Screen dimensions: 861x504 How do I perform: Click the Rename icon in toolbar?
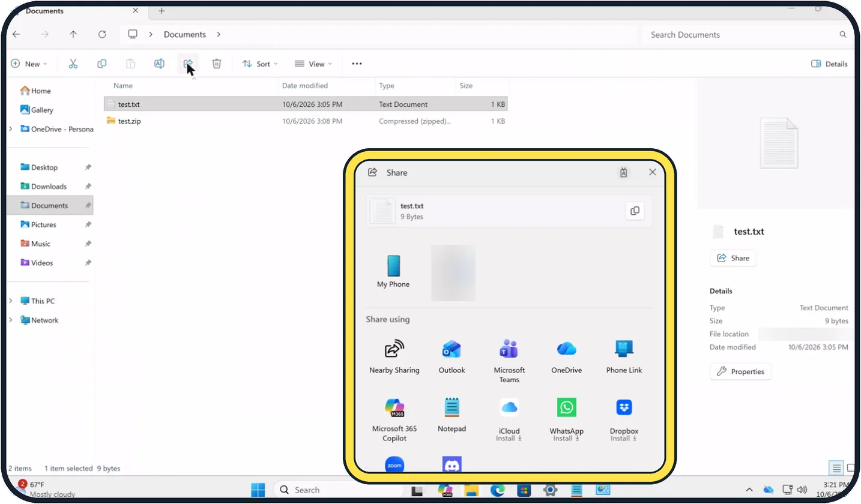(159, 64)
